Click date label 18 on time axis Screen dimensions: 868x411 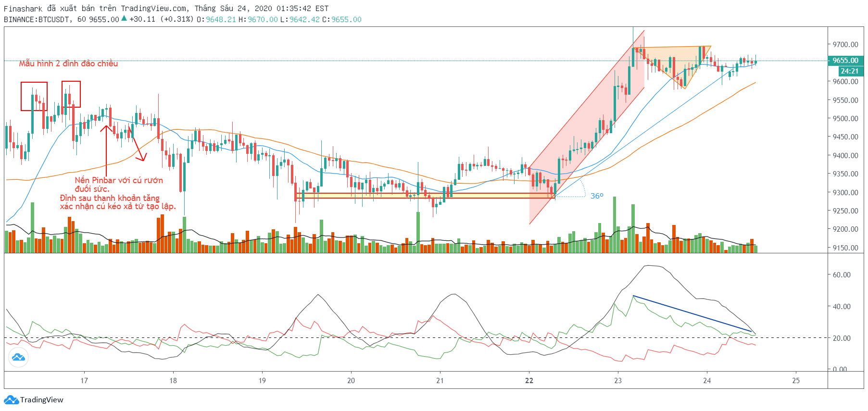click(173, 381)
